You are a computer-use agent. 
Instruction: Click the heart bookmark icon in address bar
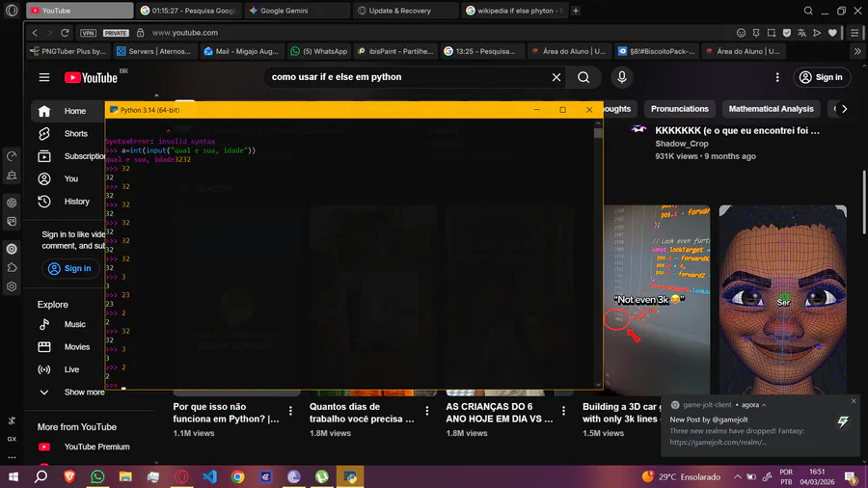tap(832, 33)
